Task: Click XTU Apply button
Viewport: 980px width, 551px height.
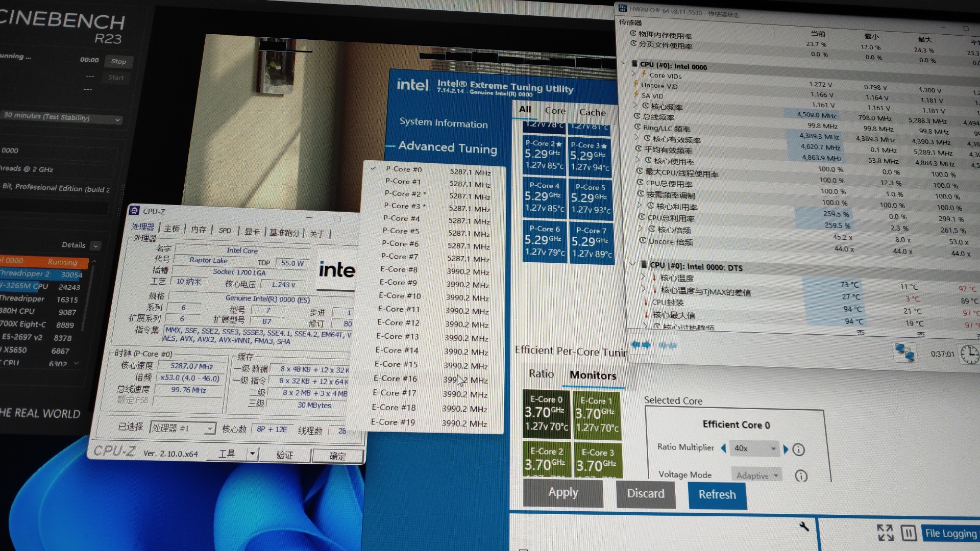Action: point(563,492)
